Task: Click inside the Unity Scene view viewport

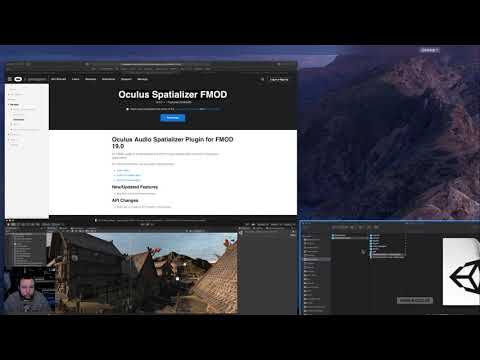Action: tap(143, 273)
